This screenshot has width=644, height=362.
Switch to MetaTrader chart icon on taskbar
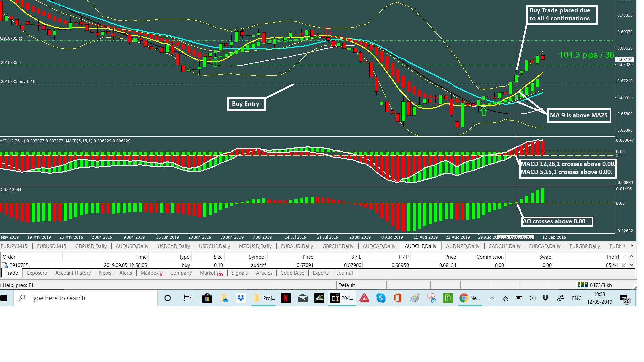(x=319, y=298)
